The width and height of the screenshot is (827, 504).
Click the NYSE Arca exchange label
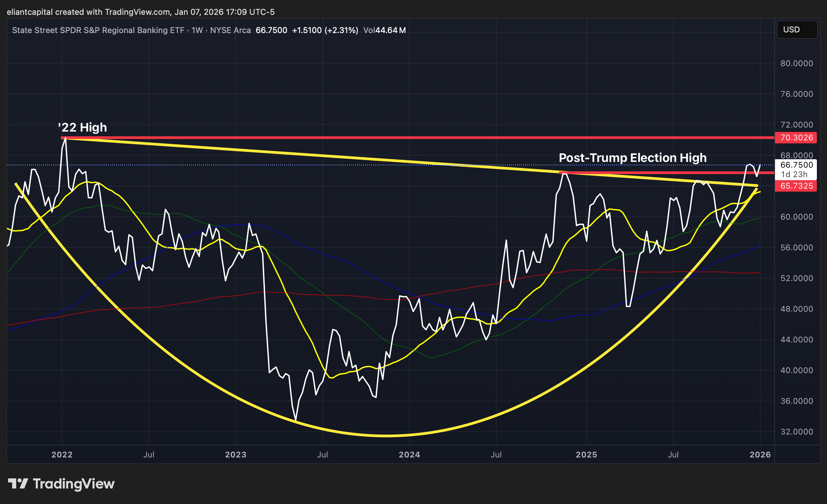(230, 30)
